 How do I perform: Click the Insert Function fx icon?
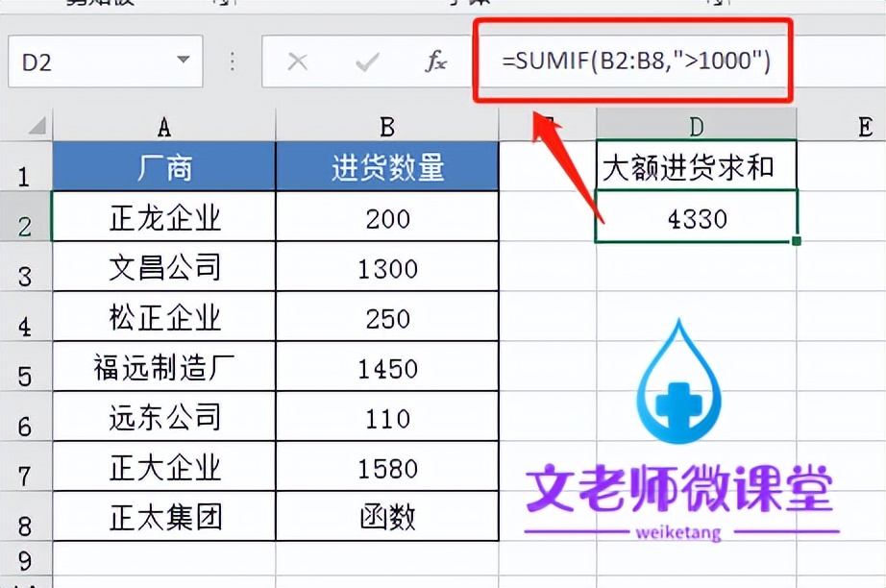tap(437, 61)
